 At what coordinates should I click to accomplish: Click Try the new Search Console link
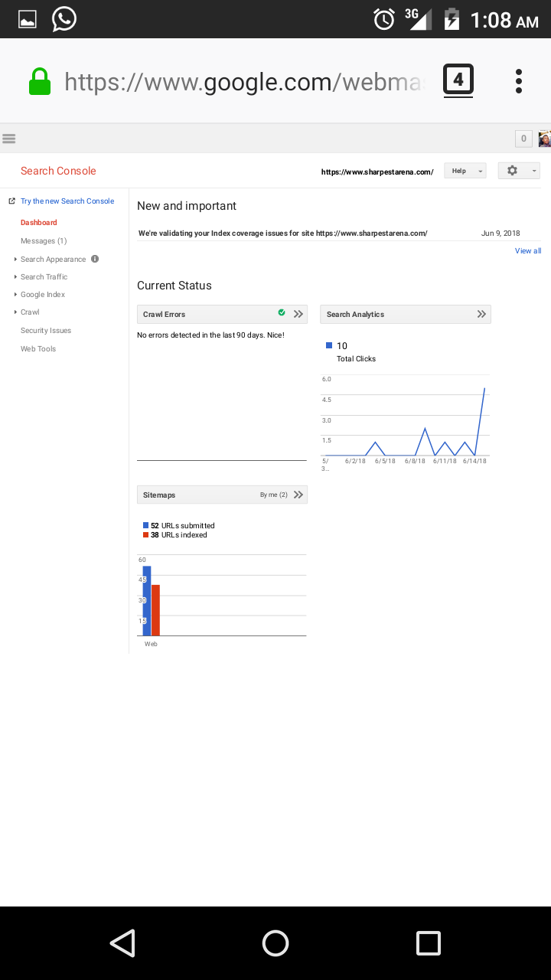point(67,201)
